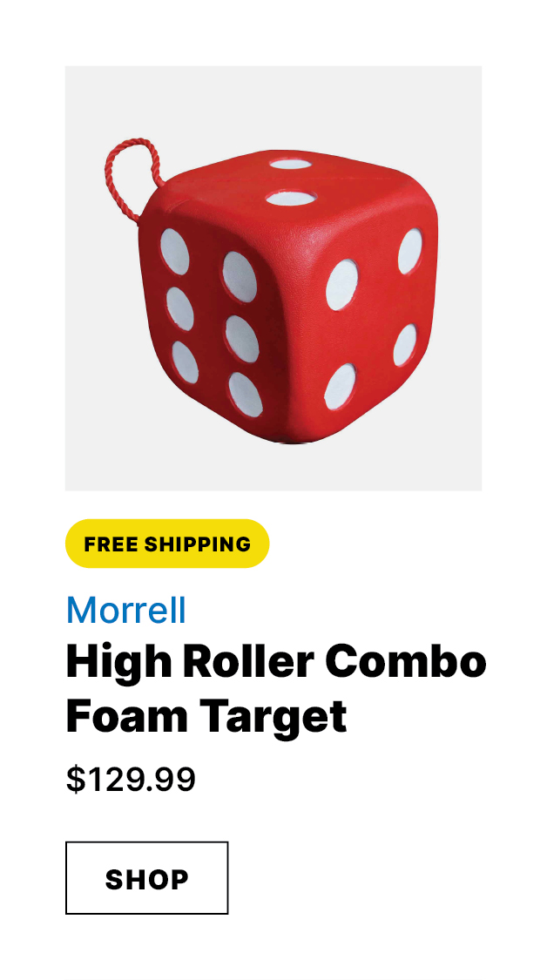
Task: Click the upper-right dot on the four-dot face
Action: pos(409,251)
